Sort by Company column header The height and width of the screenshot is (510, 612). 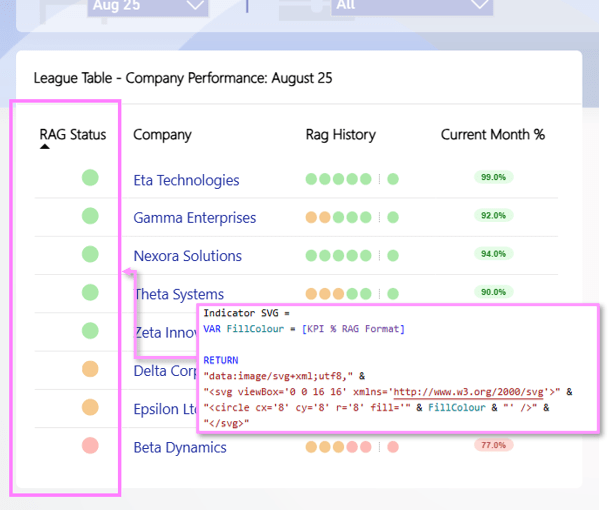[162, 135]
